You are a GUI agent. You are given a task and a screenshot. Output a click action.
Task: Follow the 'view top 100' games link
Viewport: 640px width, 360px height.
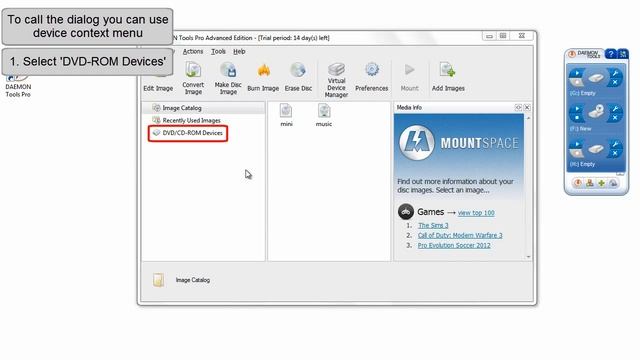[x=476, y=213]
